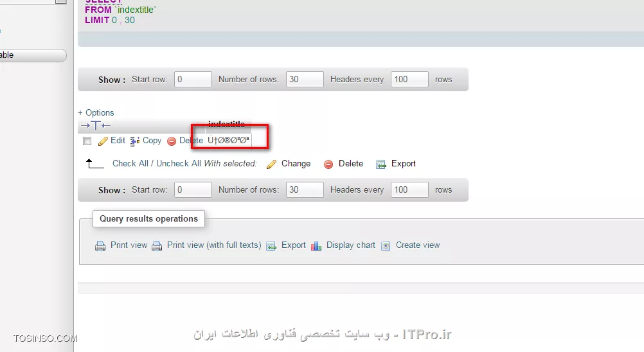Click LIMIT keyword in SQL query
The height and width of the screenshot is (352, 644).
(97, 20)
